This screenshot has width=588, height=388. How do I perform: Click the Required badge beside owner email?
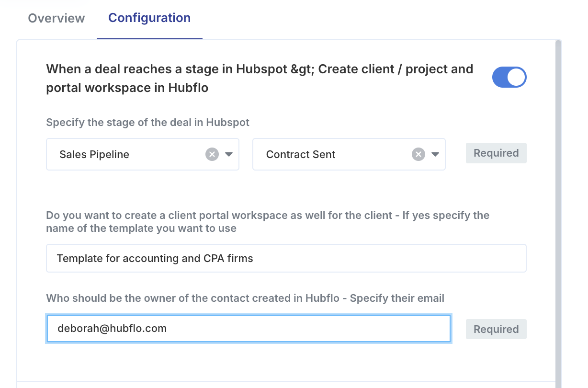click(x=496, y=330)
